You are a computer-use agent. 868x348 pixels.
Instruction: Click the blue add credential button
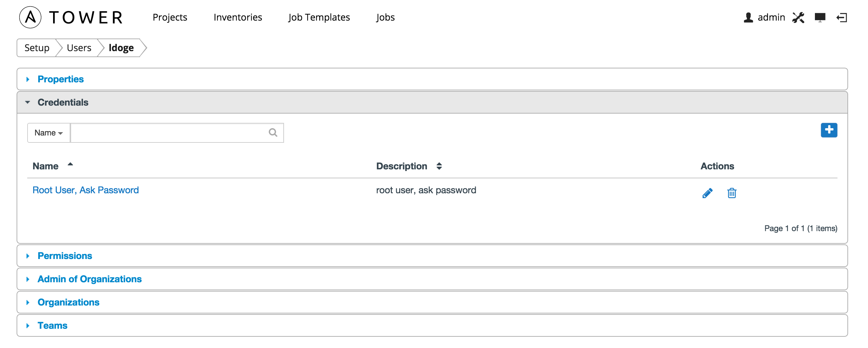829,130
